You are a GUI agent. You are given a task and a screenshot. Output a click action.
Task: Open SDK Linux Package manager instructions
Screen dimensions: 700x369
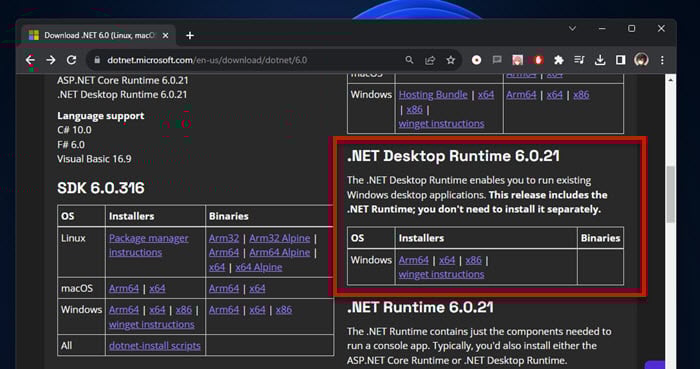[x=149, y=245]
